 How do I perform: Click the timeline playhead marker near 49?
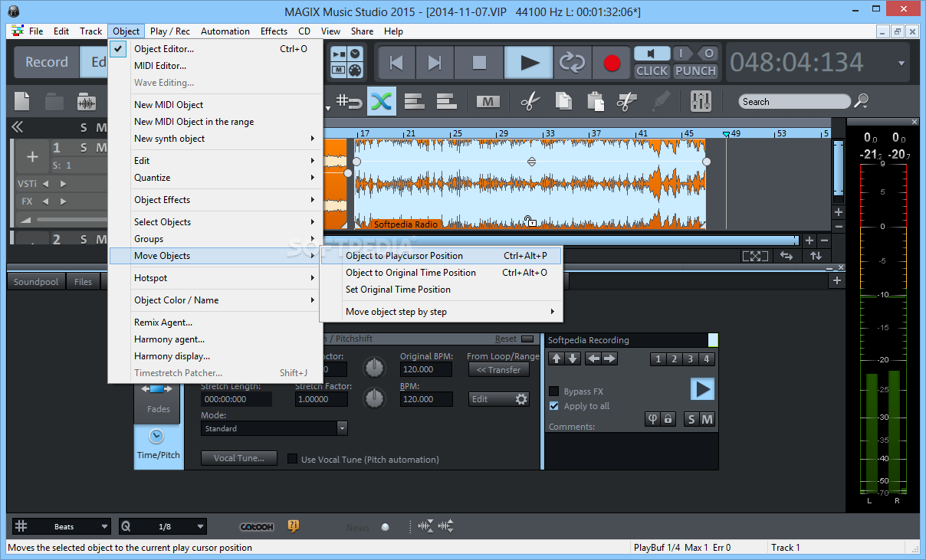click(x=726, y=134)
